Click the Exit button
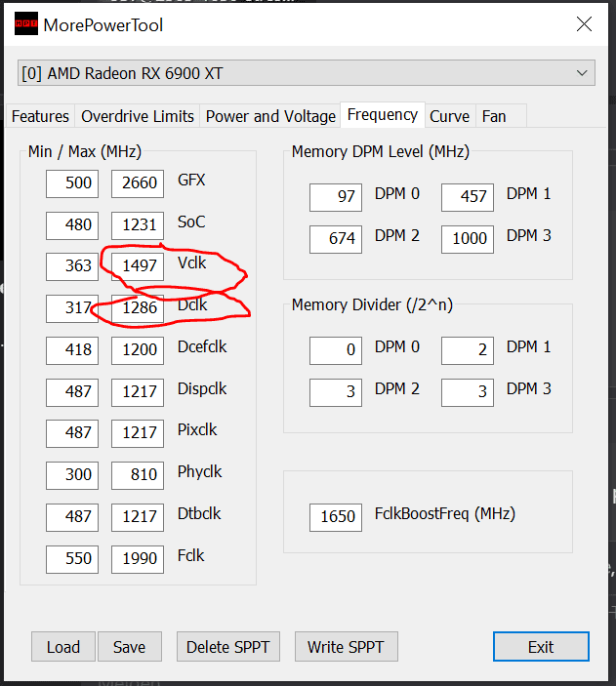Viewport: 616px width, 686px height. [541, 647]
